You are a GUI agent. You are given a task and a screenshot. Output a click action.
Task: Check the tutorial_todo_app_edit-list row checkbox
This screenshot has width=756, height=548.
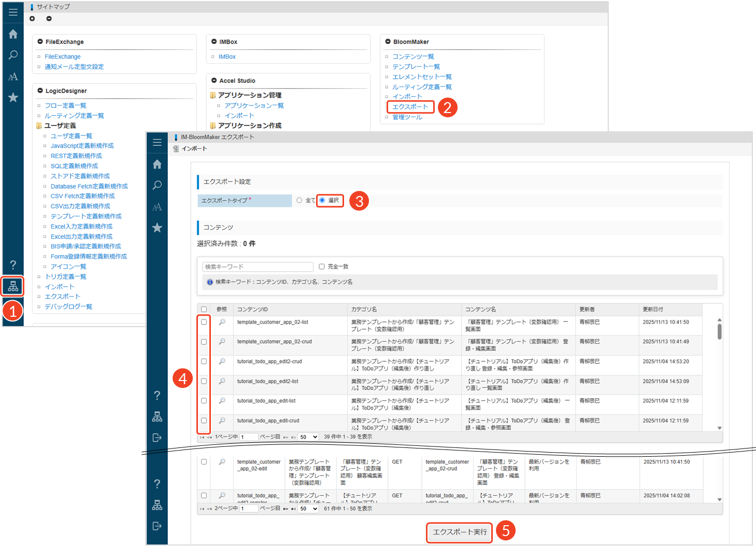[204, 401]
